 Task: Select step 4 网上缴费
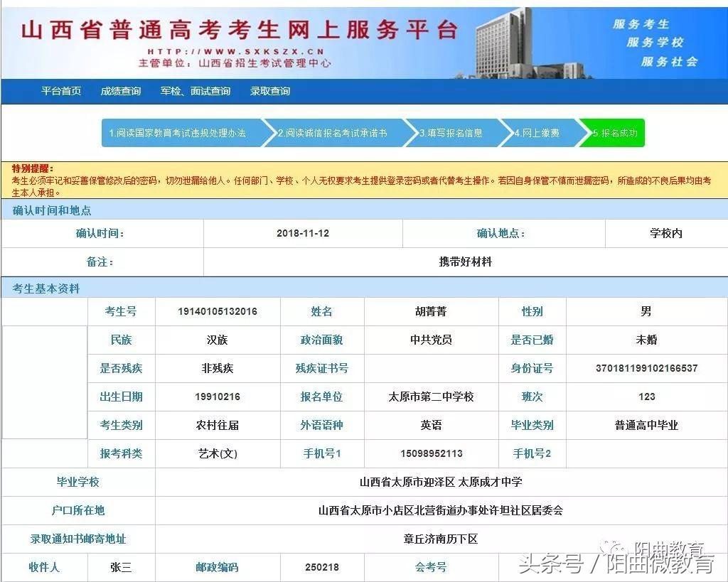click(x=538, y=133)
